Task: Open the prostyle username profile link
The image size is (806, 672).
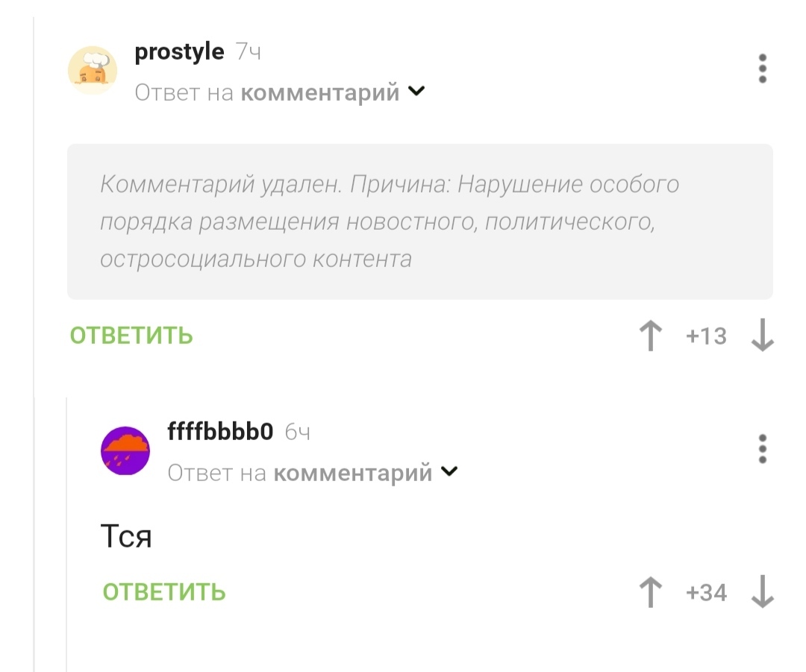Action: (179, 52)
